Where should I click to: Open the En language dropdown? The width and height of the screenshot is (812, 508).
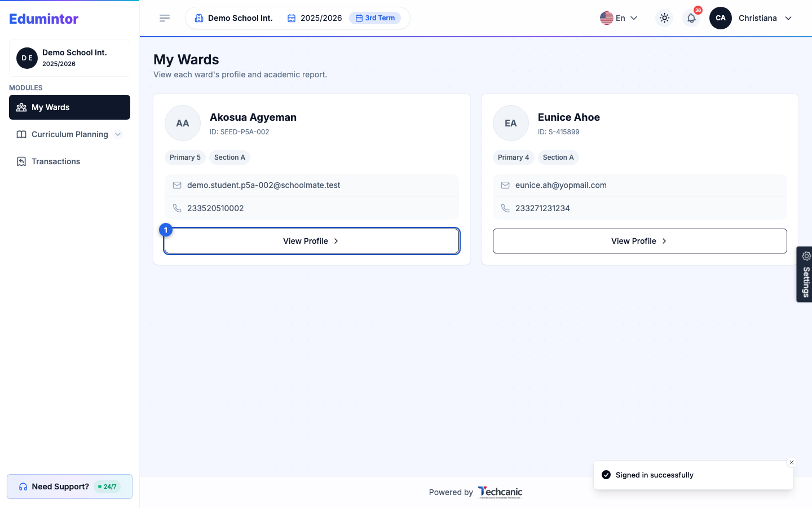tap(619, 18)
